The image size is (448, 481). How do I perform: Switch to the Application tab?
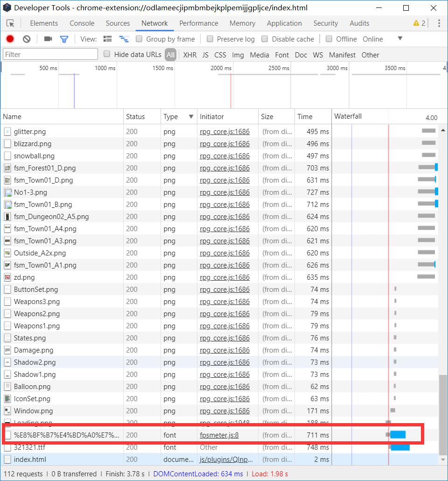284,23
